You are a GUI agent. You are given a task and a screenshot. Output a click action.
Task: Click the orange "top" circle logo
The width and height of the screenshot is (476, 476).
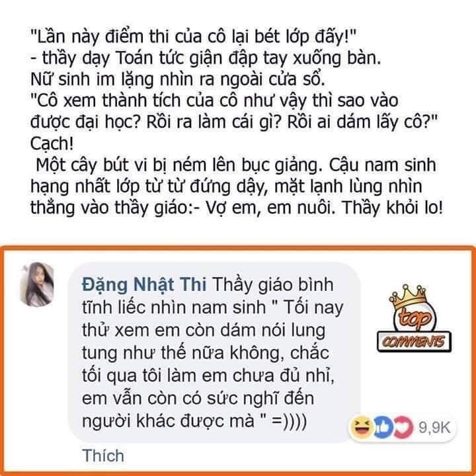[x=415, y=319]
